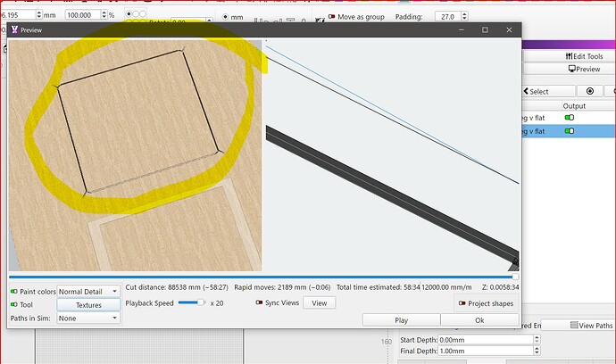This screenshot has height=364, width=616.
Task: Toggle the Paint colors switch
Action: pyautogui.click(x=13, y=292)
